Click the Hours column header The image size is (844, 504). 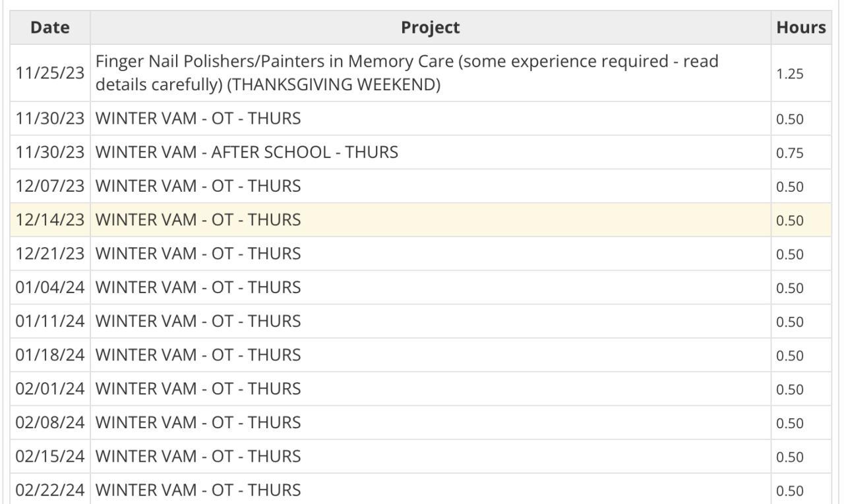click(800, 28)
